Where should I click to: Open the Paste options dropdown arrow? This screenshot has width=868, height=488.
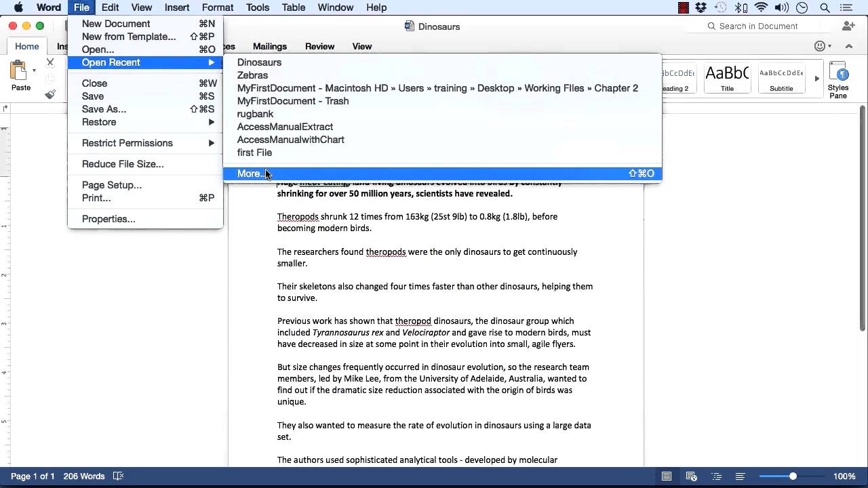[x=34, y=70]
